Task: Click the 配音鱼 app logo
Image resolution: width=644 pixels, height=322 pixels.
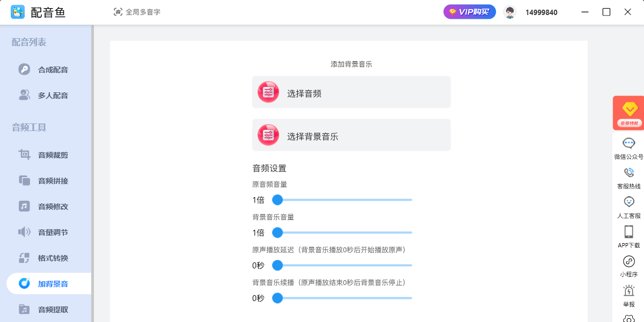Action: click(x=18, y=12)
